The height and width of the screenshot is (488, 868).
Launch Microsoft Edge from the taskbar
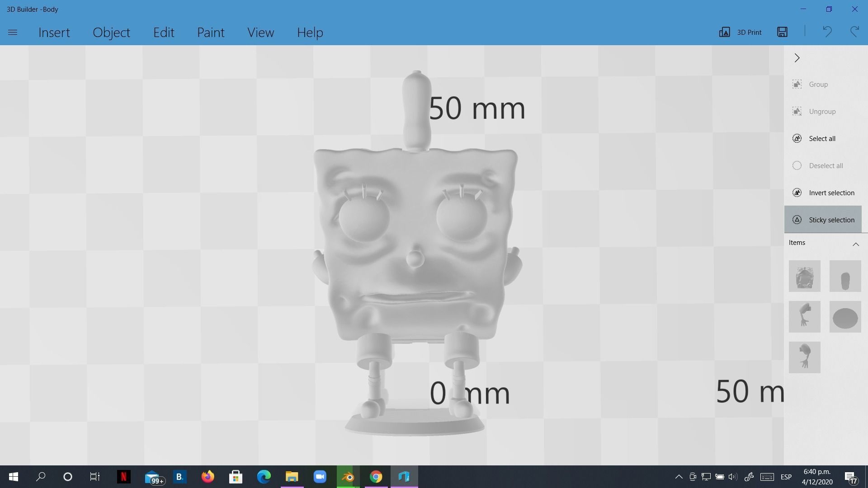[x=264, y=477]
